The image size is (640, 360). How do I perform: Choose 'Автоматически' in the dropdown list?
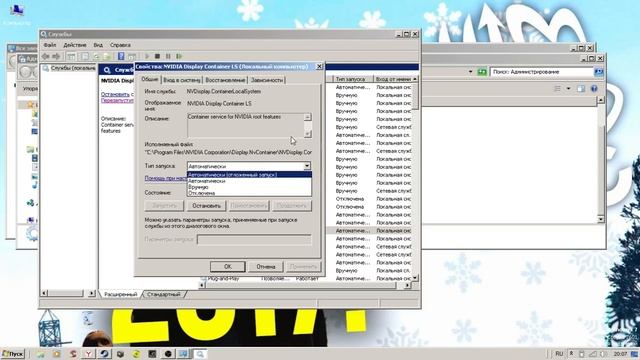pyautogui.click(x=249, y=181)
